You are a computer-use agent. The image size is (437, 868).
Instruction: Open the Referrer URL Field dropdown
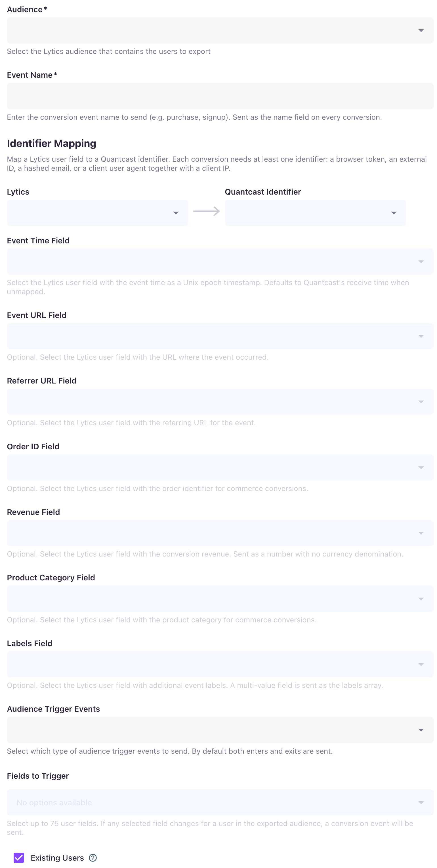[x=220, y=402]
